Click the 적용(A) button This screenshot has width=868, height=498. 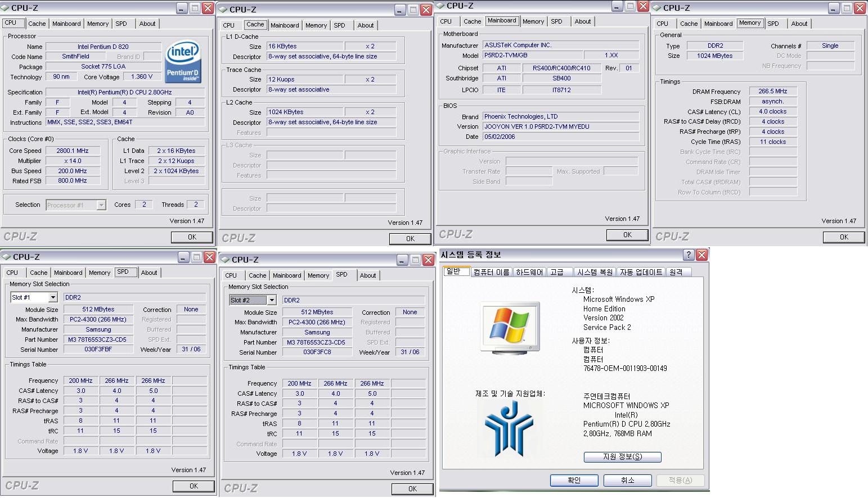[681, 481]
